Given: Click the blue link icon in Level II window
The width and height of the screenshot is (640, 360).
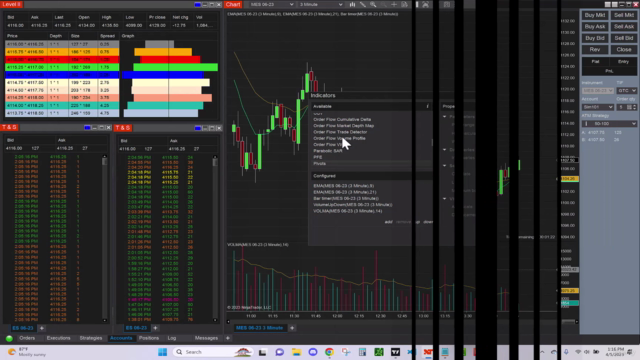Looking at the screenshot, I should tap(198, 4).
